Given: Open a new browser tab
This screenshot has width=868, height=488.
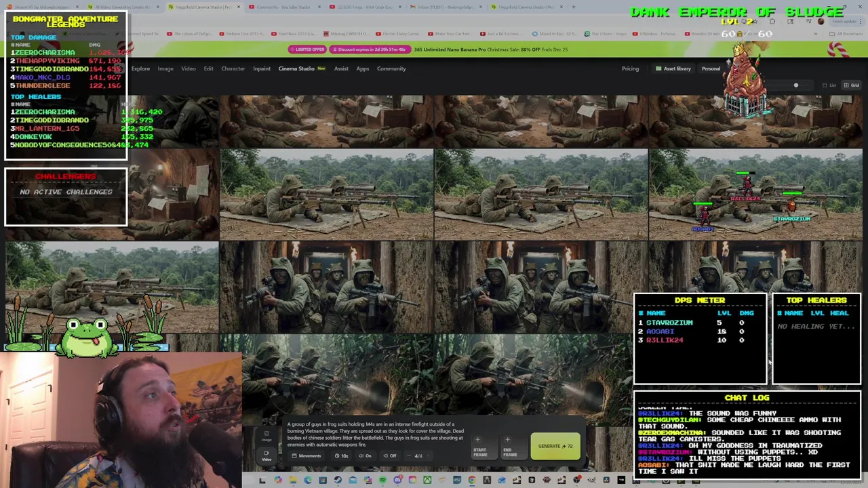Looking at the screenshot, I should click(x=573, y=7).
